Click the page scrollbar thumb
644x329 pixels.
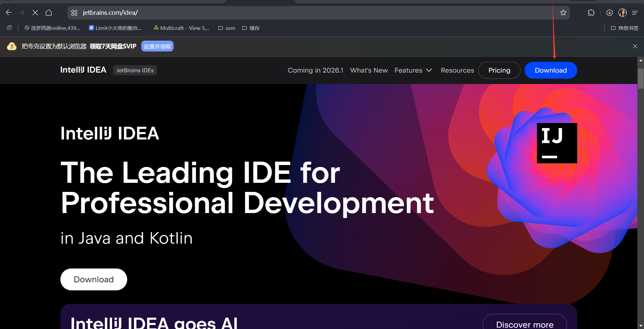coord(641,79)
